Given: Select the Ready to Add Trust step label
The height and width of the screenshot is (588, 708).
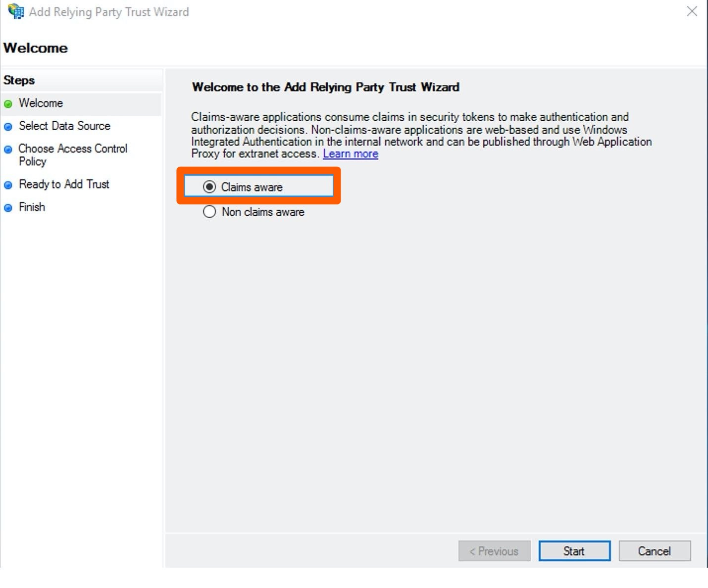Looking at the screenshot, I should [64, 184].
